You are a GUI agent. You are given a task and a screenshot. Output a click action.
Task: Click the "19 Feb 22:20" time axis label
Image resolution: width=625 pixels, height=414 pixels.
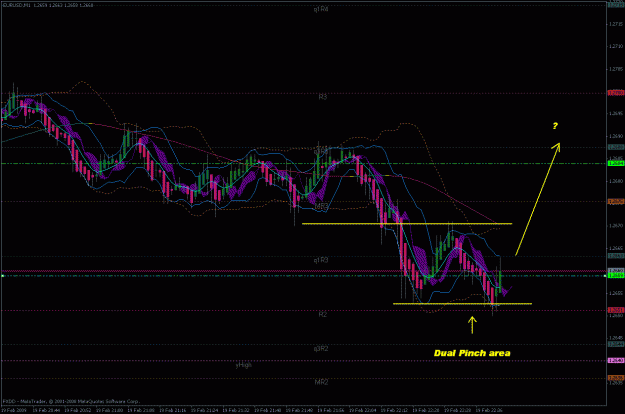click(426, 410)
